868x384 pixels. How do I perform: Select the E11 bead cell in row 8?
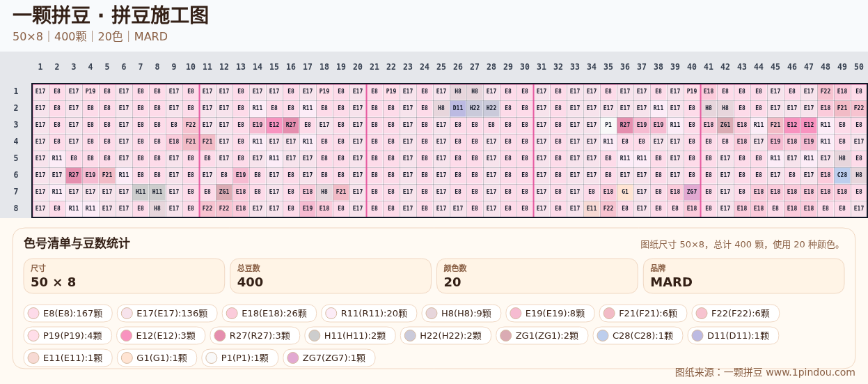[592, 208]
